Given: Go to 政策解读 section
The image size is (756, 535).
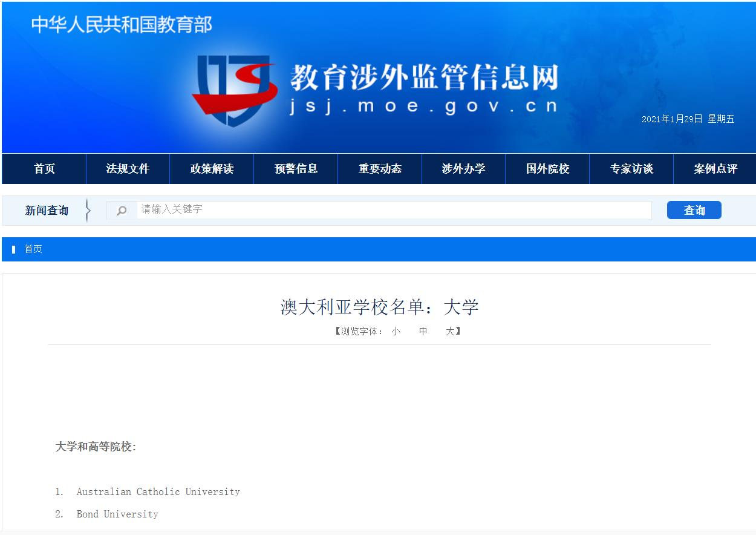Looking at the screenshot, I should tap(212, 169).
